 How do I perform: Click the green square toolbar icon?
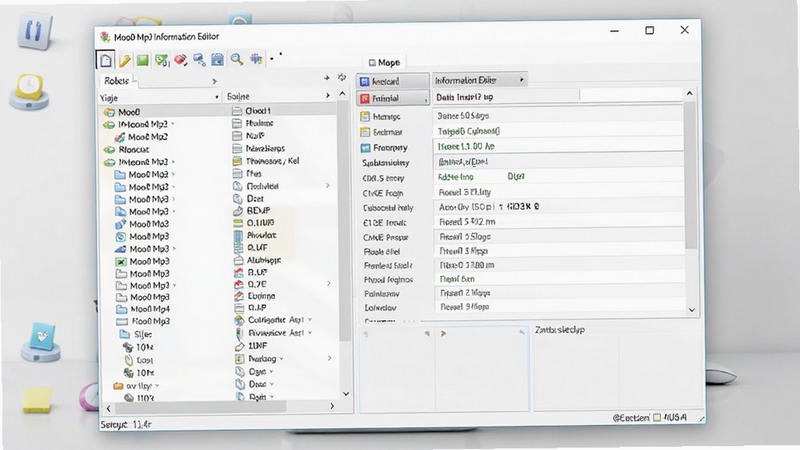click(142, 60)
